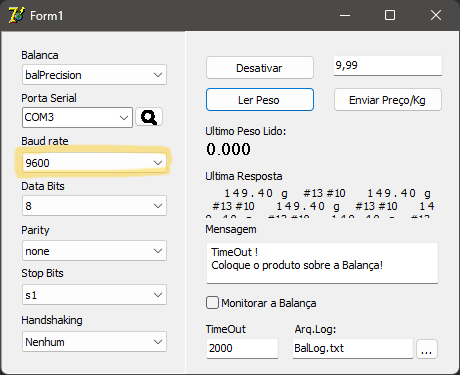Expand the Parity dropdown set to none
Viewport: 460px width, 375px height.
94,251
